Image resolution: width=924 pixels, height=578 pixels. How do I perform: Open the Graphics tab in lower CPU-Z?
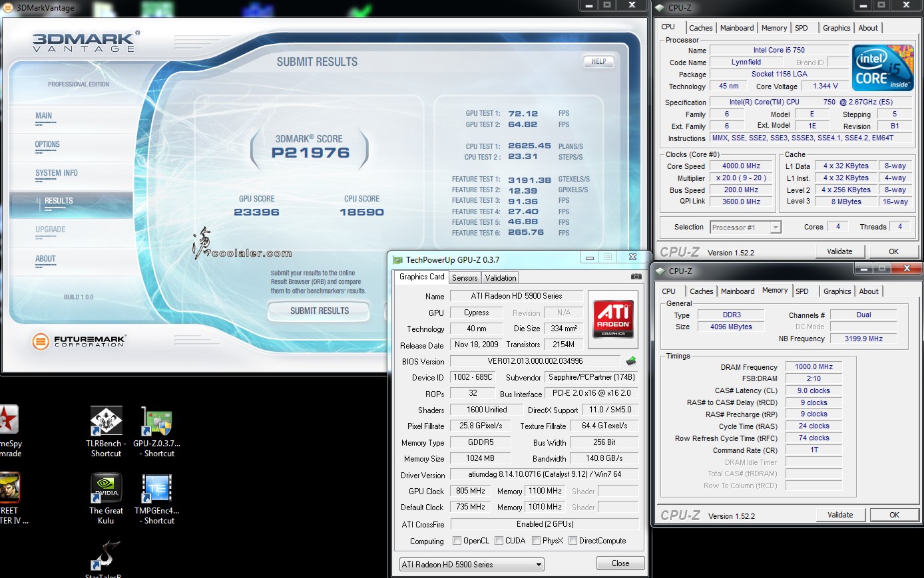click(837, 291)
